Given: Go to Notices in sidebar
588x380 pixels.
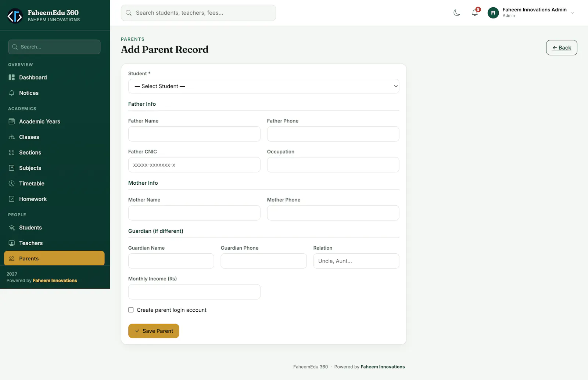Looking at the screenshot, I should tap(54, 93).
